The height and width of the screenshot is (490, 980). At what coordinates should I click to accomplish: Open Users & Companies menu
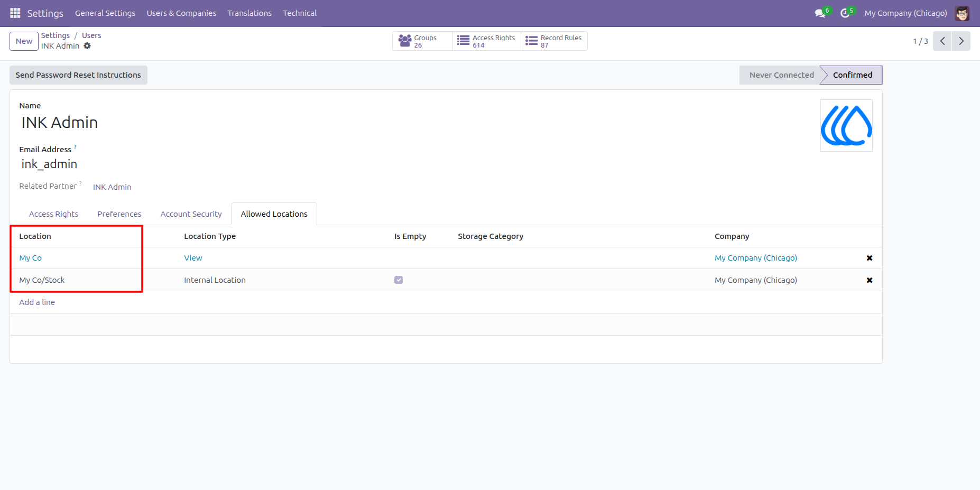[181, 13]
